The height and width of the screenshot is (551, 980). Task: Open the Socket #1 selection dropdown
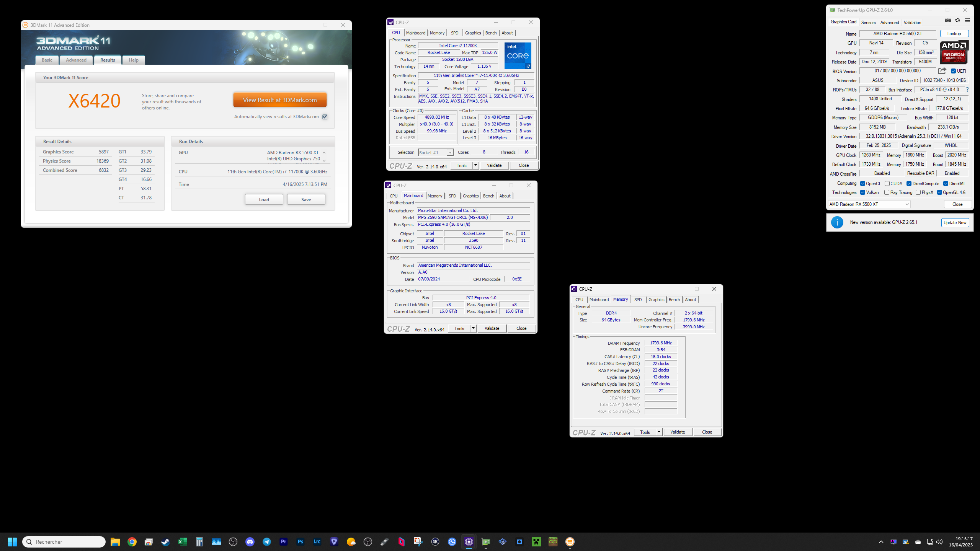[x=436, y=152]
